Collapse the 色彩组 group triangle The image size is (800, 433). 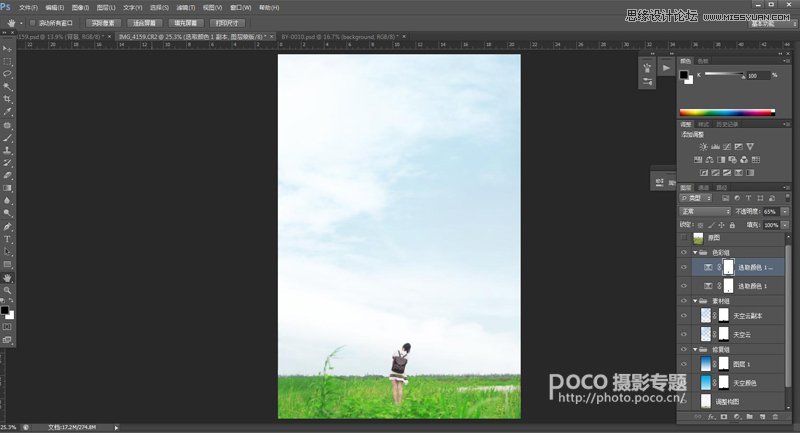pos(695,252)
